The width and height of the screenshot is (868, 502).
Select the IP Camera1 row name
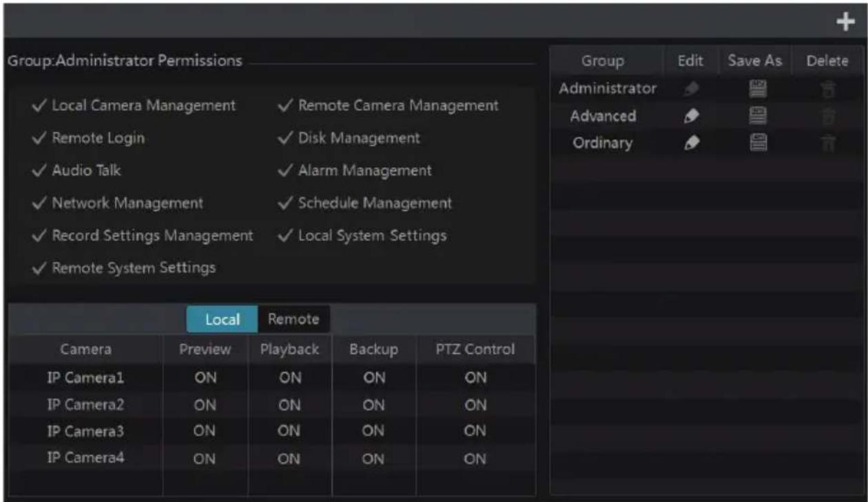86,378
